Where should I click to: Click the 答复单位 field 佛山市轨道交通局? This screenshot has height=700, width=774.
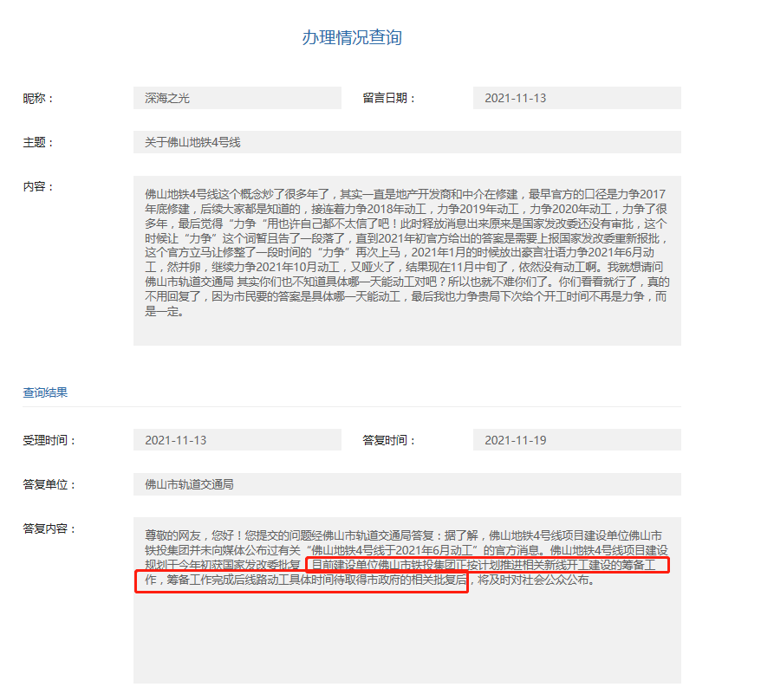[407, 484]
